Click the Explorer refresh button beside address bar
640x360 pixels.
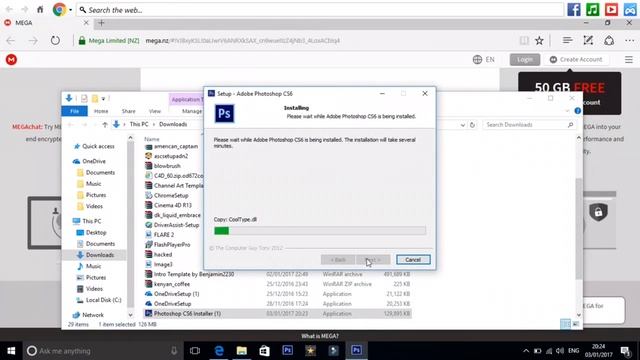coord(472,125)
